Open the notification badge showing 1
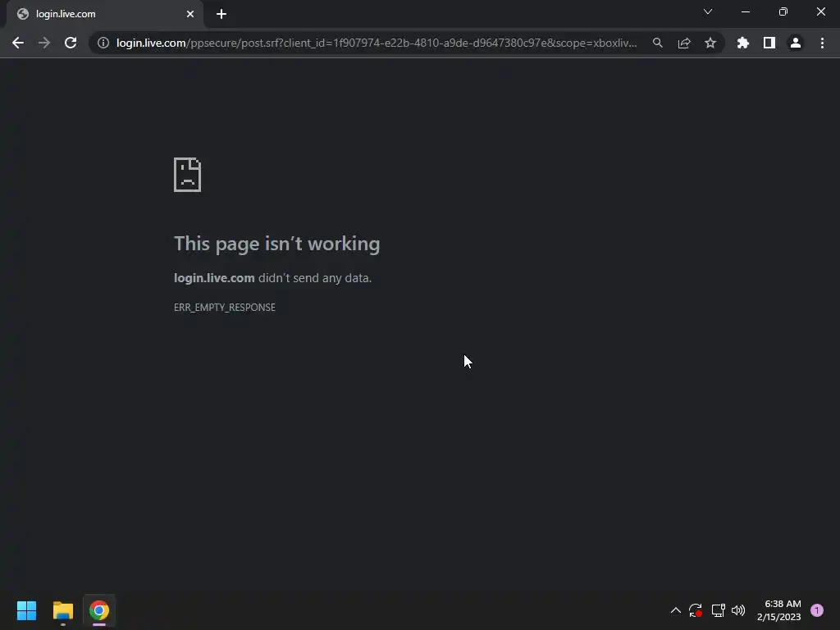This screenshot has width=840, height=630. [x=817, y=610]
